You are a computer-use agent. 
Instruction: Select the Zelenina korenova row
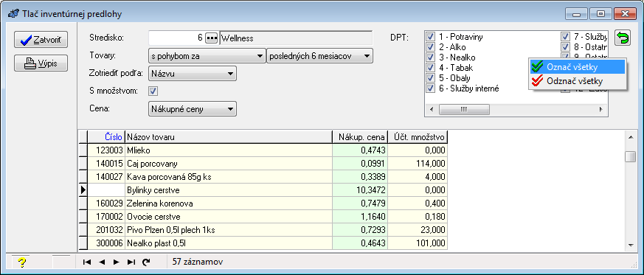tap(263, 203)
